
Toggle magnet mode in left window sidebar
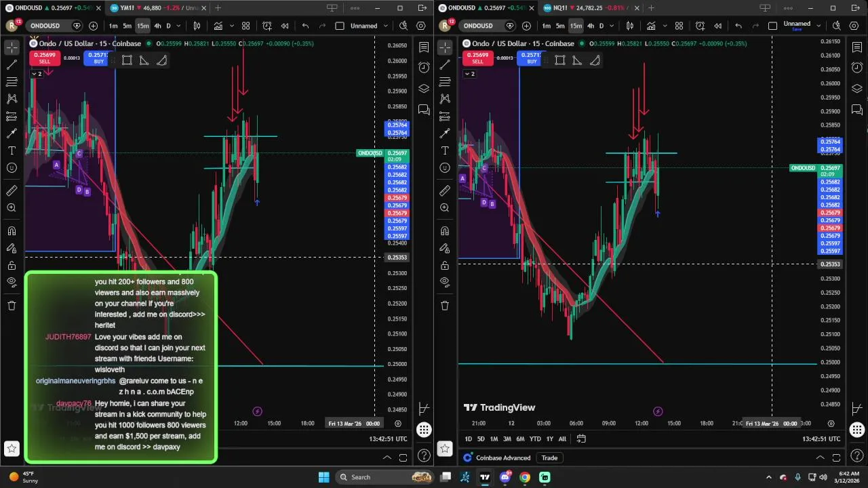click(x=12, y=231)
